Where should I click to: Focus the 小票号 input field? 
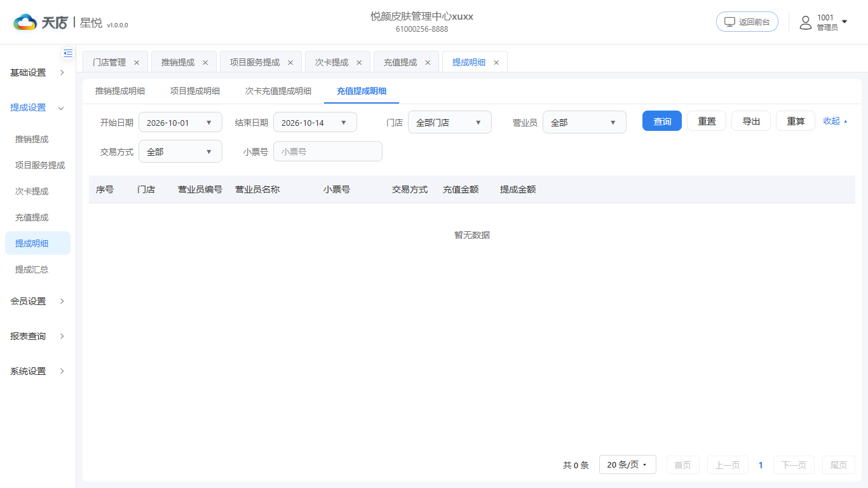pyautogui.click(x=328, y=152)
